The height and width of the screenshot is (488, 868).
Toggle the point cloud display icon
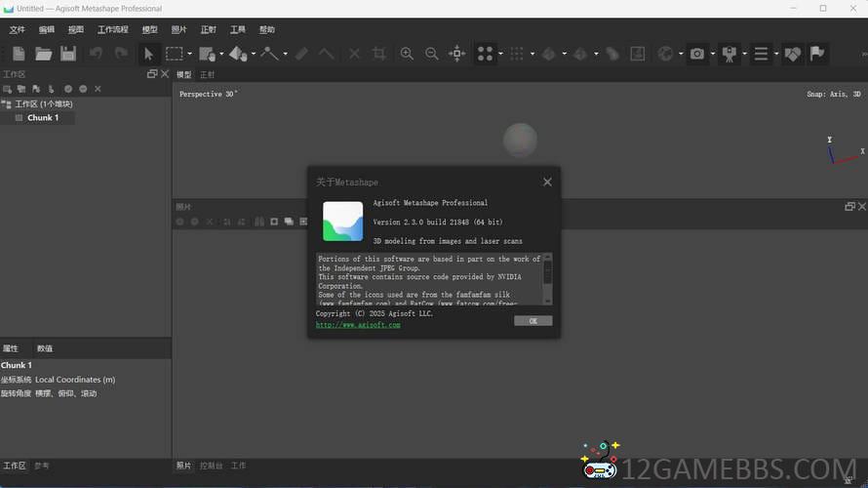[485, 54]
